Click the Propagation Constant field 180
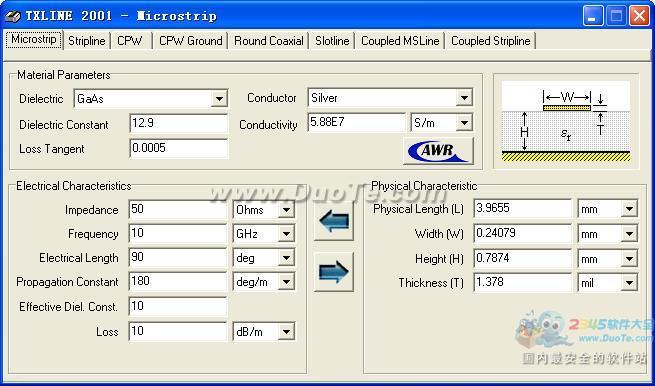Viewport: 655px width, 386px height. (x=178, y=282)
